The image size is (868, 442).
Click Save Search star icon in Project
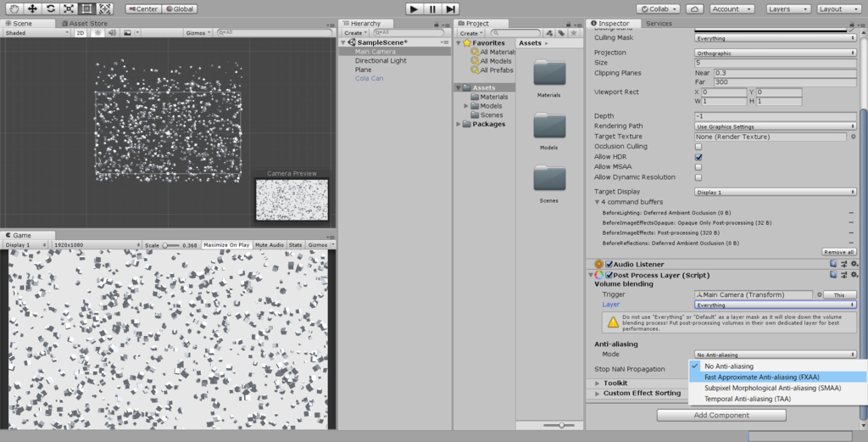click(574, 33)
